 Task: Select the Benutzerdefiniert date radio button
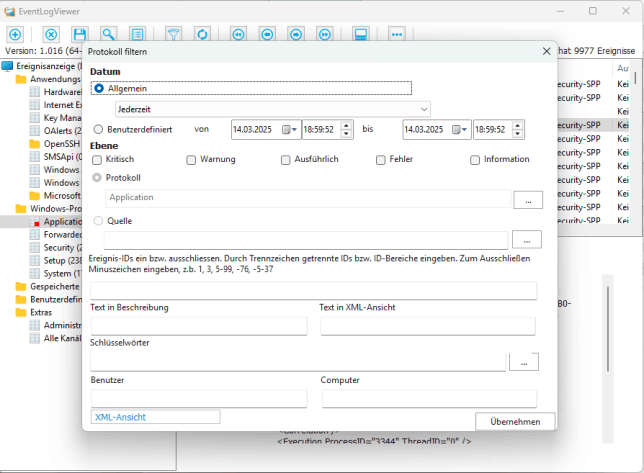(98, 129)
